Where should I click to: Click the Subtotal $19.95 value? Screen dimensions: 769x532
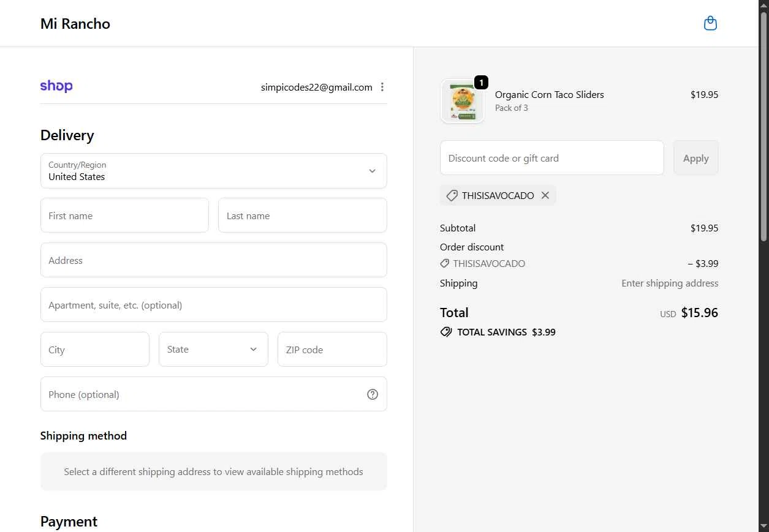click(x=704, y=228)
